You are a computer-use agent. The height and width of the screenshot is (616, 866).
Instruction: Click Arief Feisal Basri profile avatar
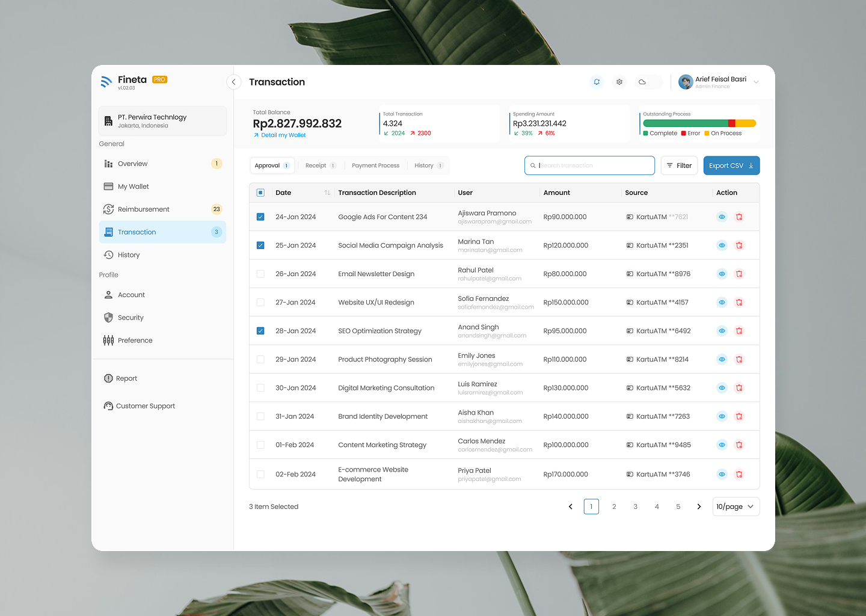(686, 82)
